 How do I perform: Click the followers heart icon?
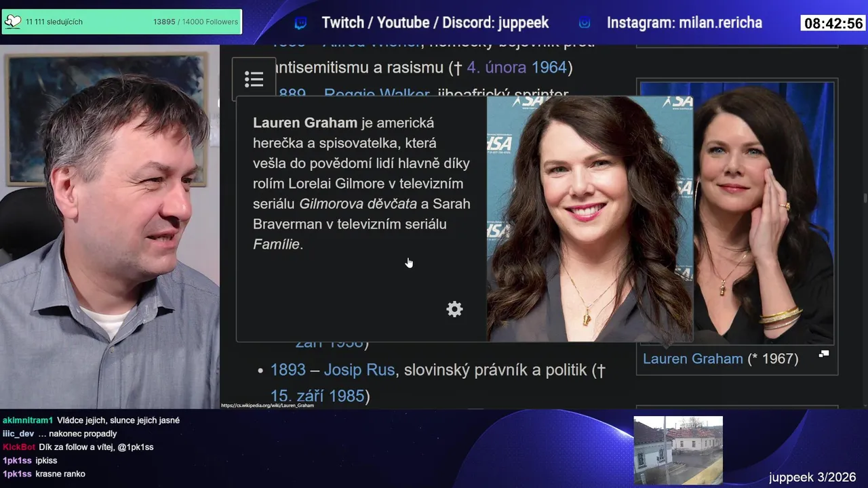tap(13, 22)
